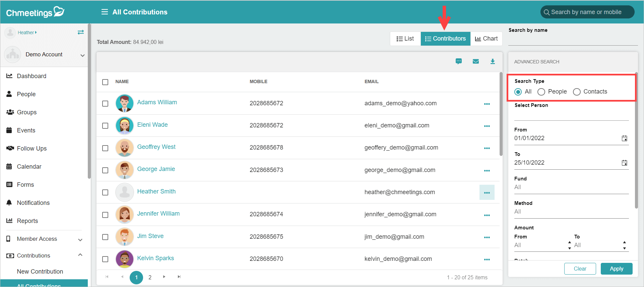The height and width of the screenshot is (287, 644).
Task: Click the Amount From stepper arrows
Action: [569, 245]
